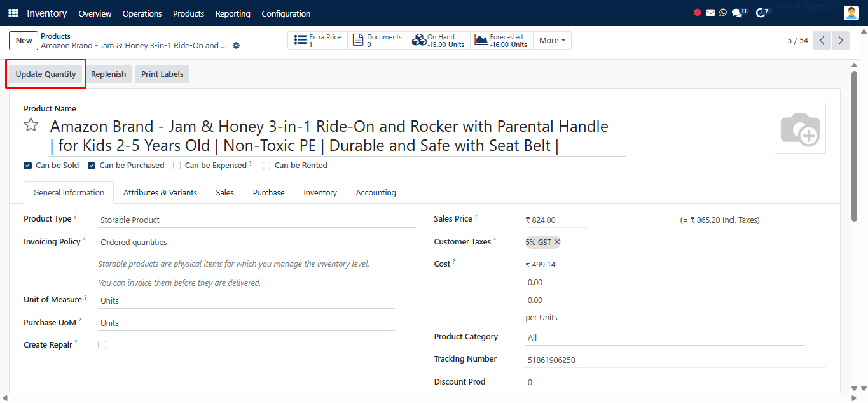868x403 pixels.
Task: Uncheck the Can be Sold checkbox
Action: pyautogui.click(x=27, y=166)
